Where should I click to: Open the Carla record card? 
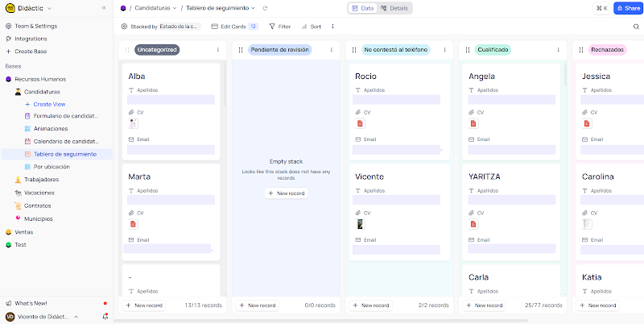point(511,280)
